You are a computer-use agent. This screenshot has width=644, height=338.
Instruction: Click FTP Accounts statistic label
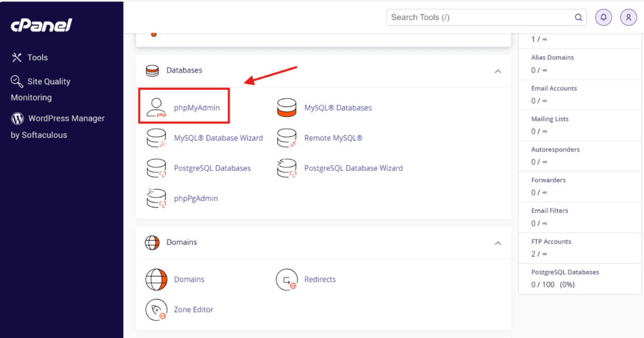(x=551, y=242)
